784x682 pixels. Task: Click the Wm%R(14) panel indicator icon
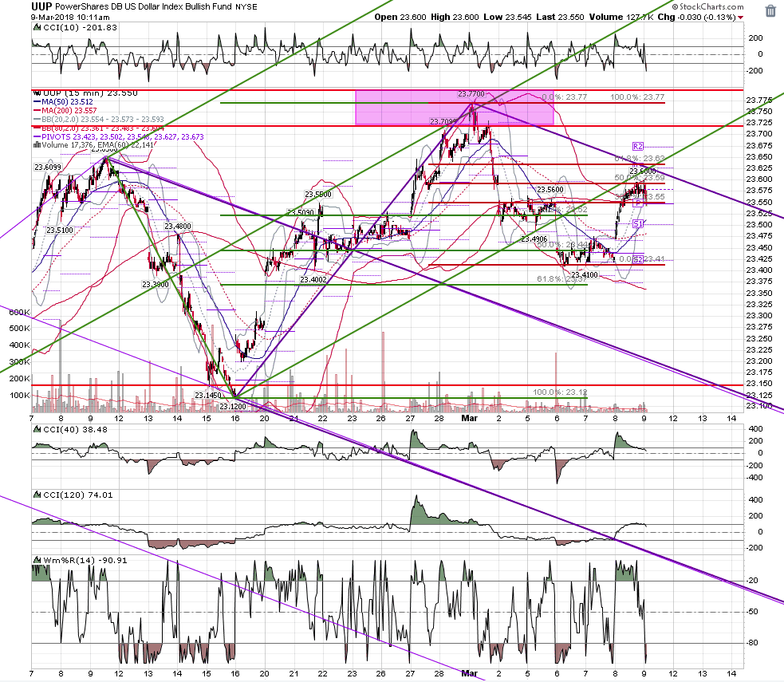[x=37, y=561]
